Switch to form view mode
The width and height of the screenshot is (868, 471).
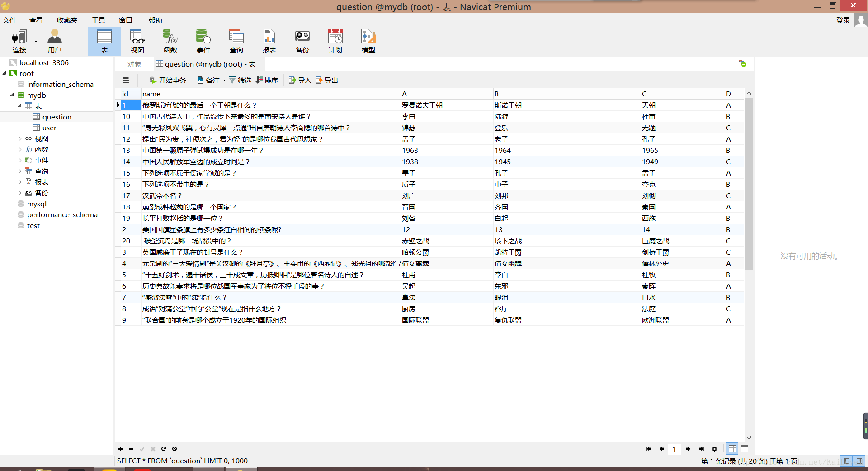(745, 449)
